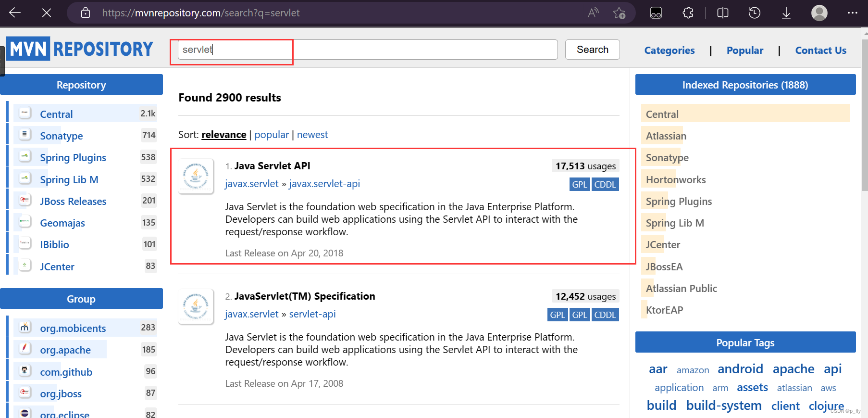Image resolution: width=868 pixels, height=418 pixels.
Task: Open the JavaServlet(TM) Specification thumbnail
Action: point(196,306)
